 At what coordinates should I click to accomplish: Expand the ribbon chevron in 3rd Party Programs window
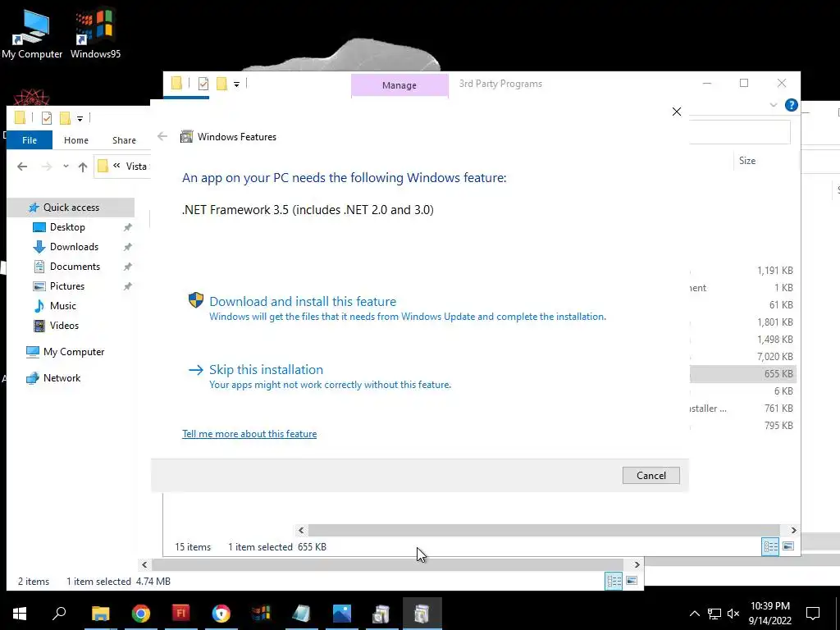(x=773, y=105)
